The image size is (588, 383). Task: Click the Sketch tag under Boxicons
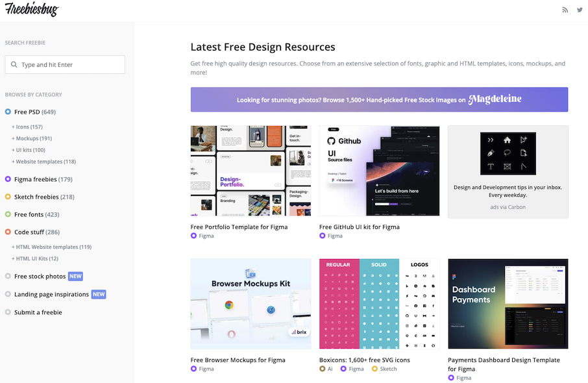[384, 369]
